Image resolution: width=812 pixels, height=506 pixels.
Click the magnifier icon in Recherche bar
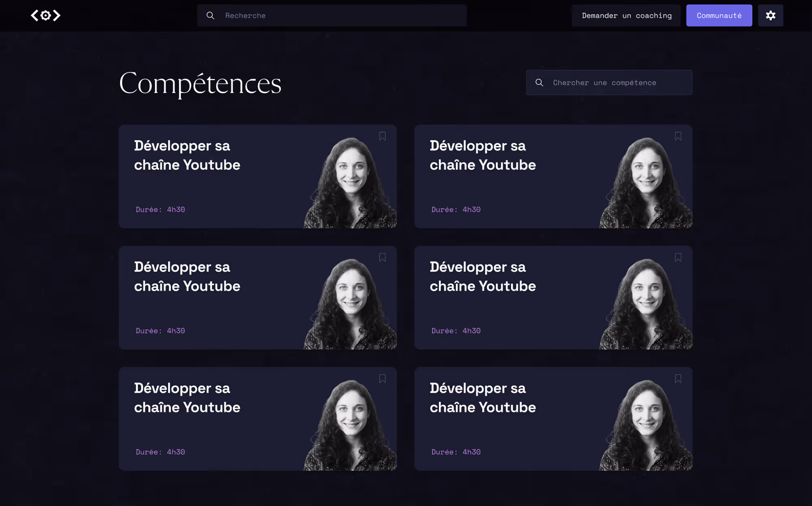click(210, 15)
